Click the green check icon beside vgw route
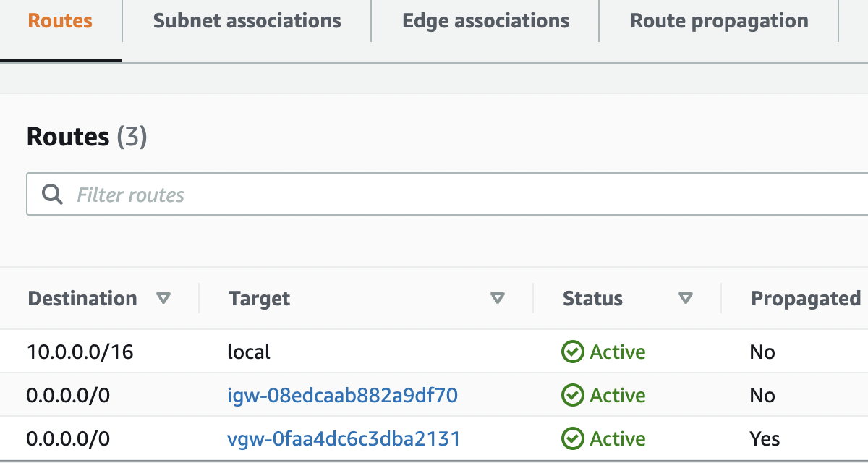868x463 pixels. coord(571,438)
